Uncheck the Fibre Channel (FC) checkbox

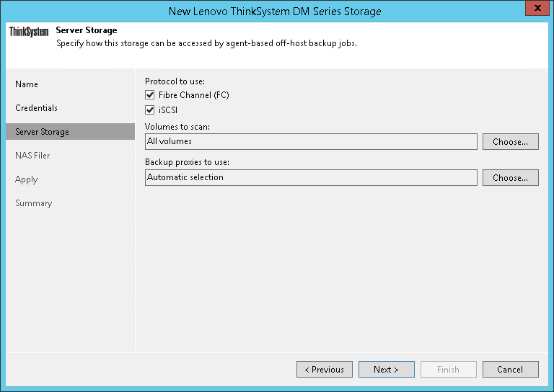point(150,95)
